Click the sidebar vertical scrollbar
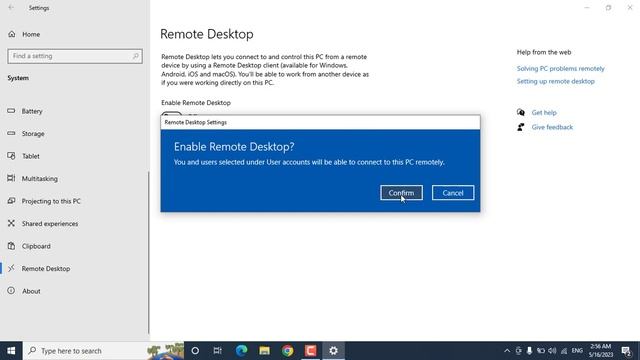This screenshot has height=360, width=640. click(149, 252)
